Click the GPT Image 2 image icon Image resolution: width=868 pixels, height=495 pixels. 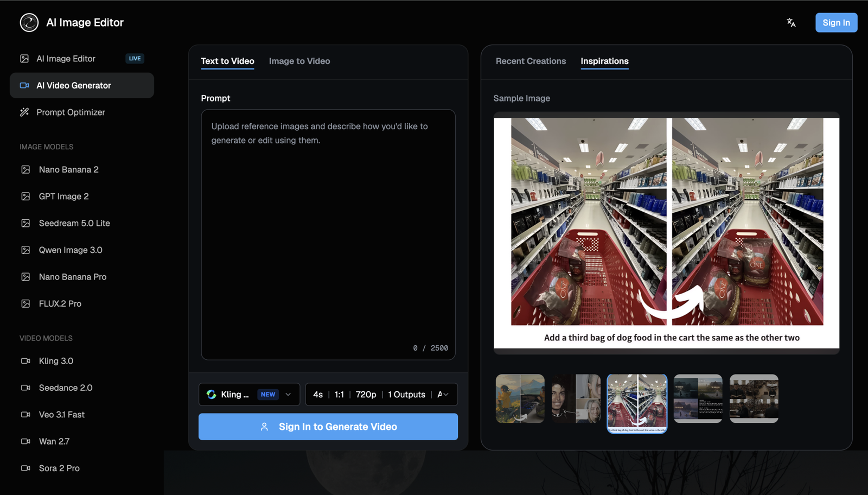click(25, 196)
